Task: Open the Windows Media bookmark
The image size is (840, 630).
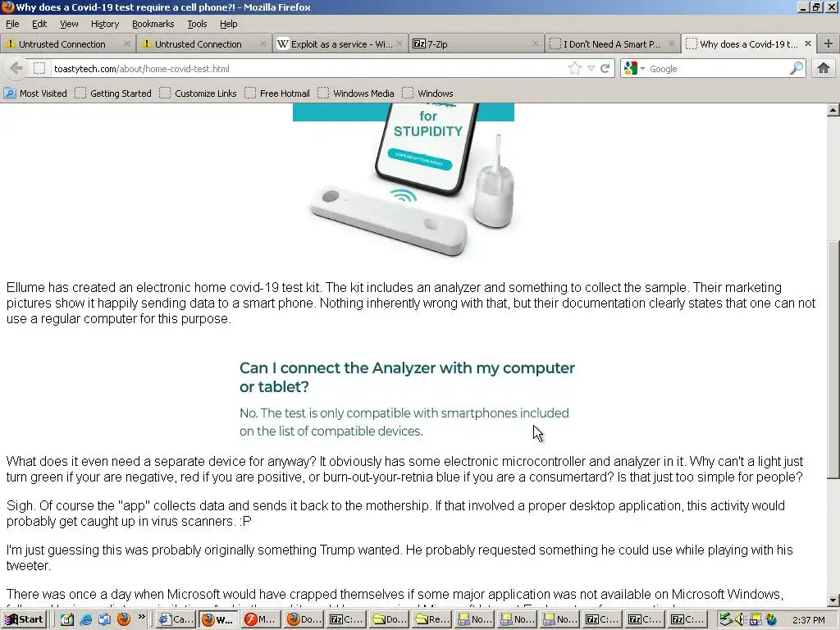Action: click(356, 94)
